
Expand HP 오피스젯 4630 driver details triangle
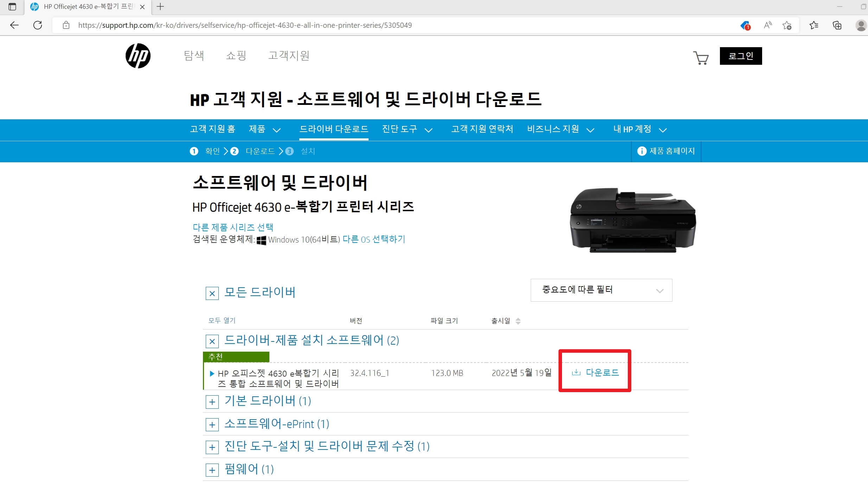[x=212, y=373]
